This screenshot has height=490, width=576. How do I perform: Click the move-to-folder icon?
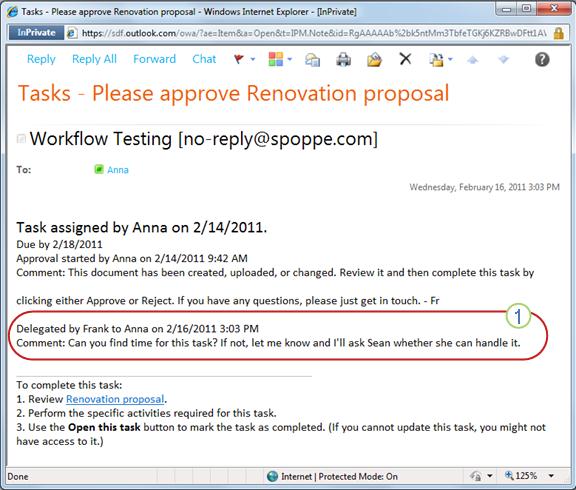coord(374,60)
